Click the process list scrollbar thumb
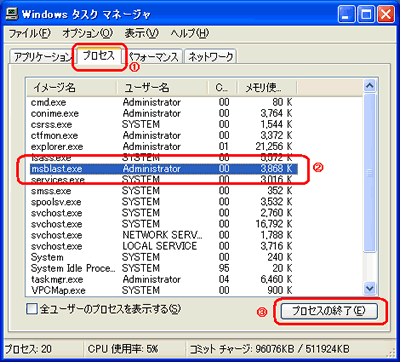The image size is (400, 362). pyautogui.click(x=370, y=173)
